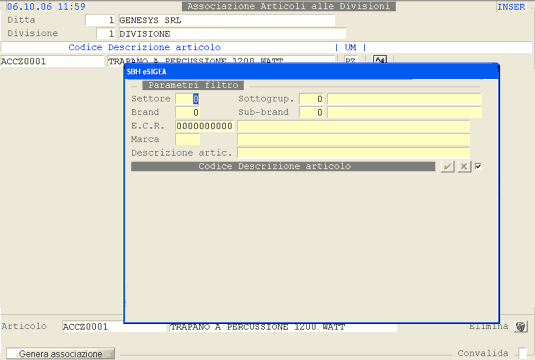This screenshot has height=360, width=535.
Task: Click the Ditta number field
Action: pyautogui.click(x=100, y=20)
